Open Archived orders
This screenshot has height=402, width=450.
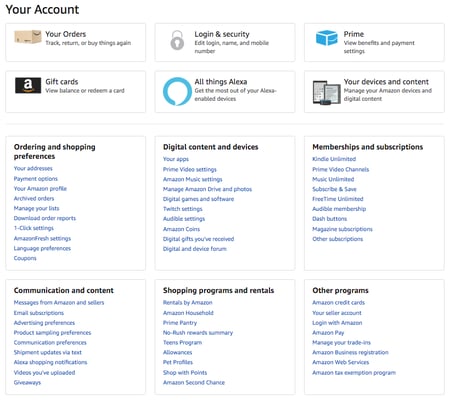(x=34, y=198)
